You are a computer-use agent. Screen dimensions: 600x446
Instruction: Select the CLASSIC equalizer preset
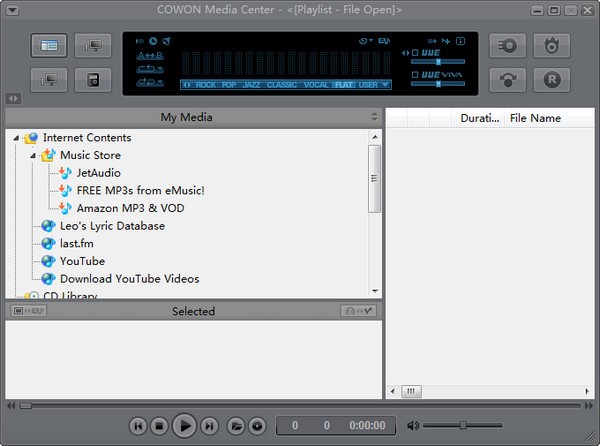point(282,85)
